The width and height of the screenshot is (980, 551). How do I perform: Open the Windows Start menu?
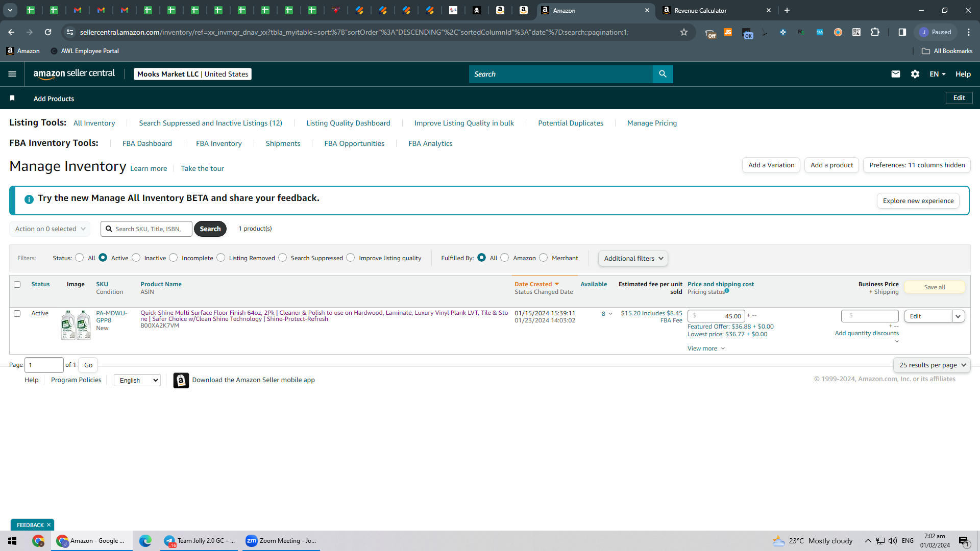pyautogui.click(x=12, y=541)
